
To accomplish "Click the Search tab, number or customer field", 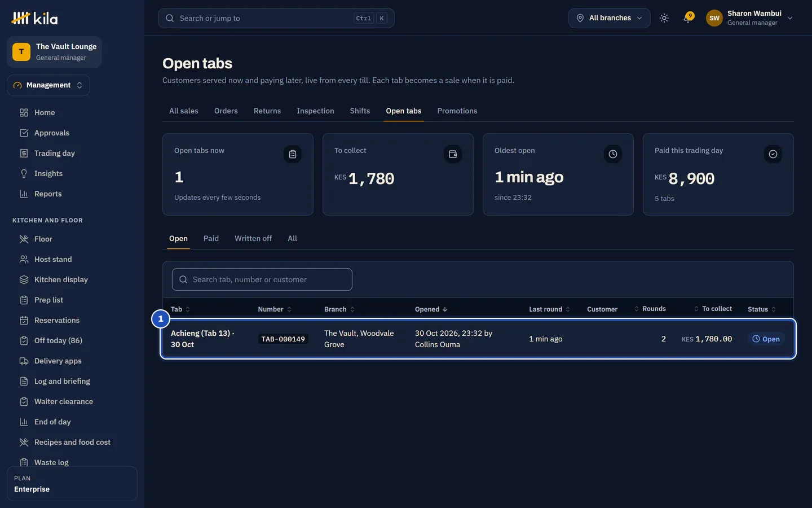I will (262, 279).
